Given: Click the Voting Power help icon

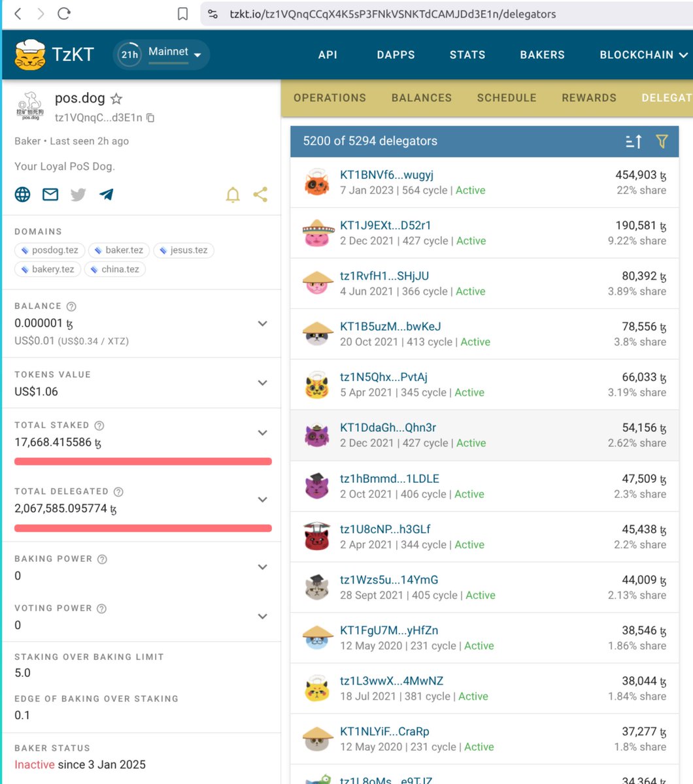Looking at the screenshot, I should 101,608.
